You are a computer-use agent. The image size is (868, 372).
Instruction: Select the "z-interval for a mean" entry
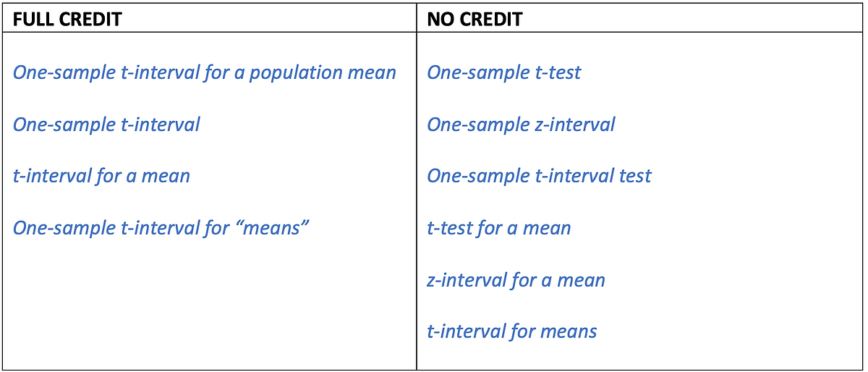(x=516, y=280)
